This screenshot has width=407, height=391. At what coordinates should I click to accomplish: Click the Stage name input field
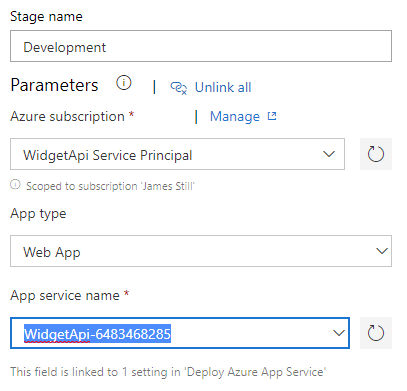(x=201, y=46)
